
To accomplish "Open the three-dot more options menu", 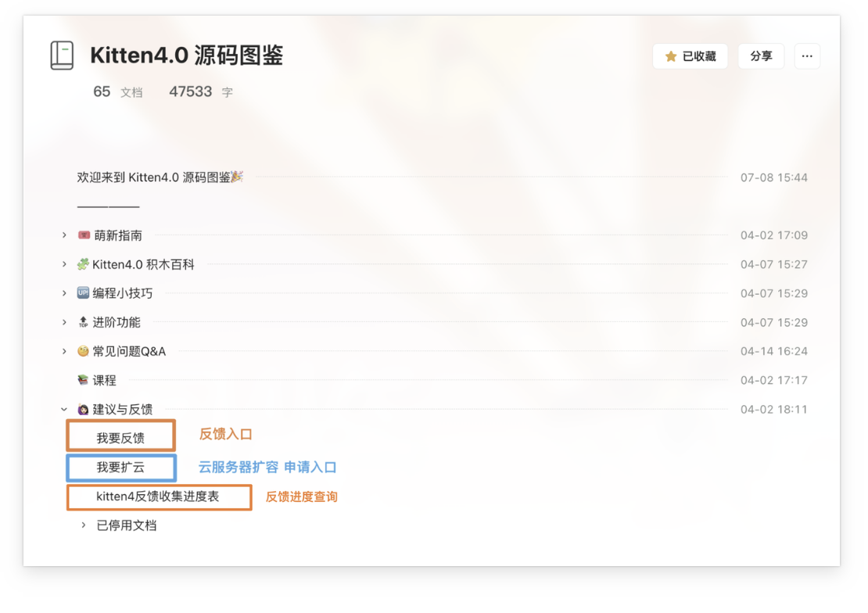I will tap(807, 56).
